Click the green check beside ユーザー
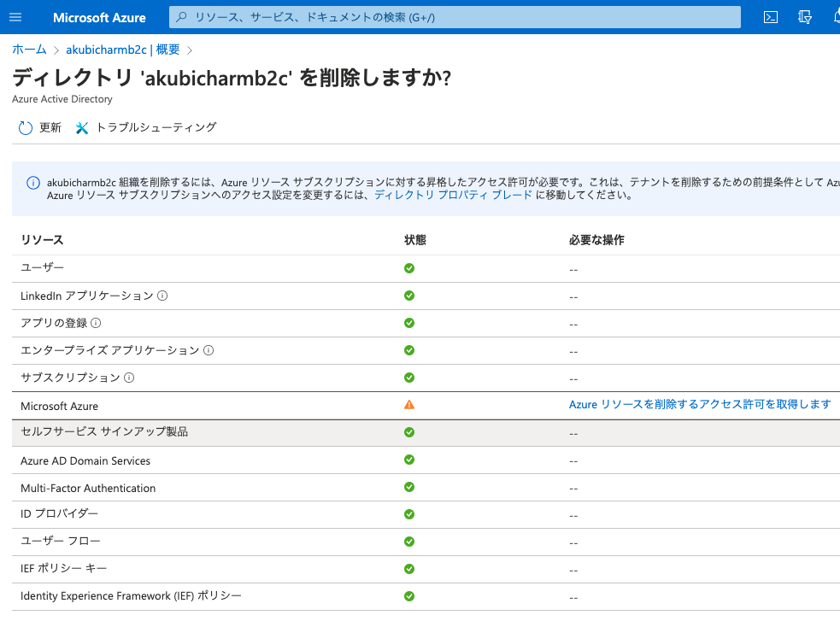The width and height of the screenshot is (840, 627). click(x=409, y=267)
